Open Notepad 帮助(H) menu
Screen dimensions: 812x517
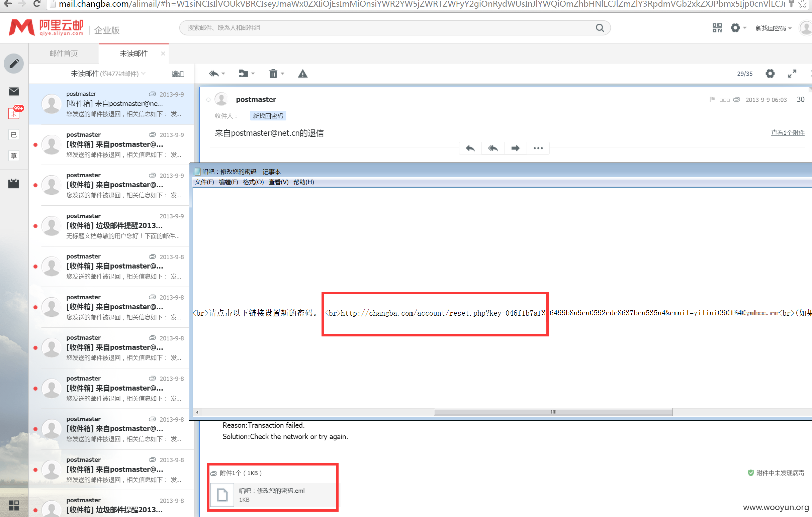[x=303, y=182]
